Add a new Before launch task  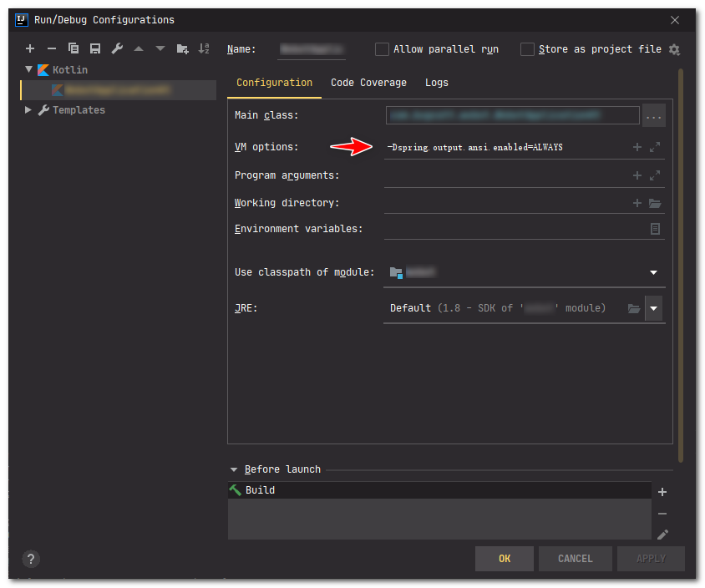tap(662, 492)
